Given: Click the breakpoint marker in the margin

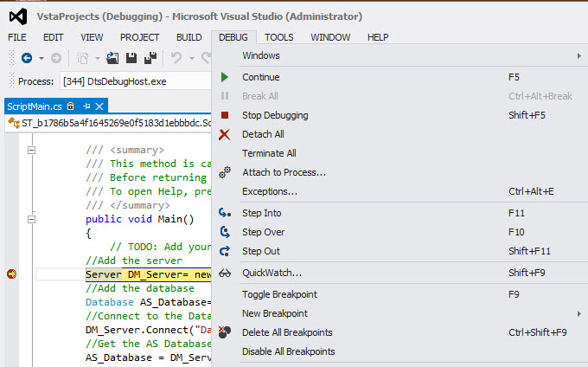Looking at the screenshot, I should [12, 274].
